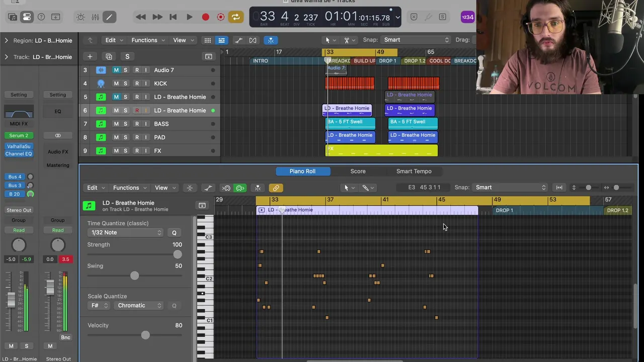Click the Replace mode icon in control bar
The height and width of the screenshot is (362, 644).
[x=414, y=17]
